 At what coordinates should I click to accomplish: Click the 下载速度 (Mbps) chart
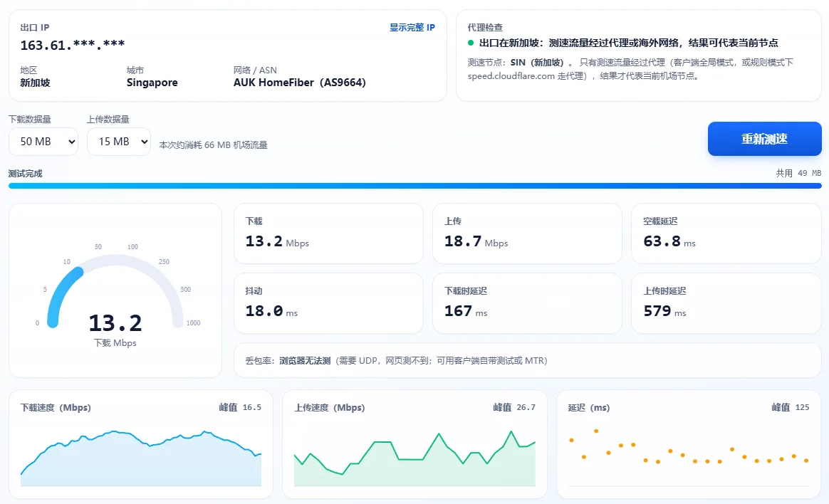click(x=140, y=458)
